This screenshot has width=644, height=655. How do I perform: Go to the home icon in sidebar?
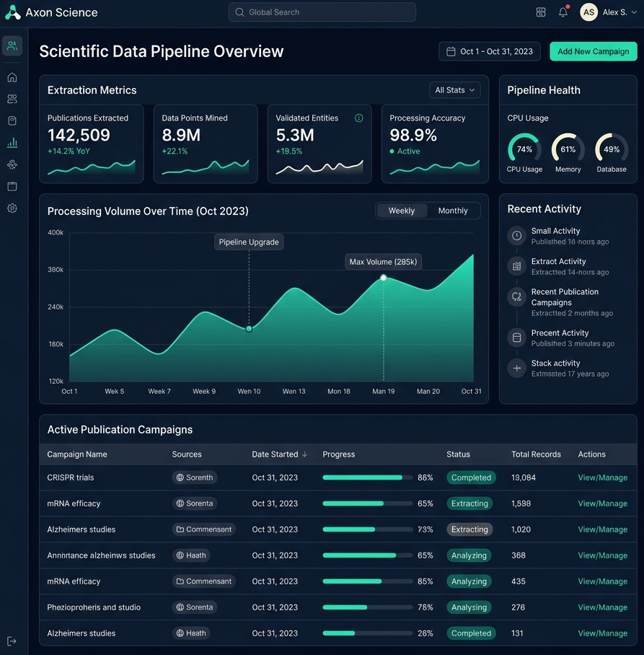click(12, 77)
